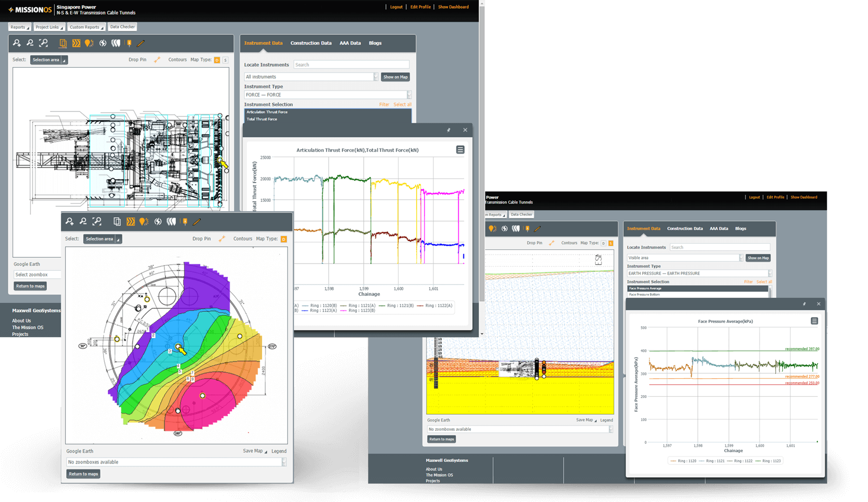Screen dimensions: 868x502
Task: Click the pencil draw icon in top-left toolbar
Action: tap(141, 43)
